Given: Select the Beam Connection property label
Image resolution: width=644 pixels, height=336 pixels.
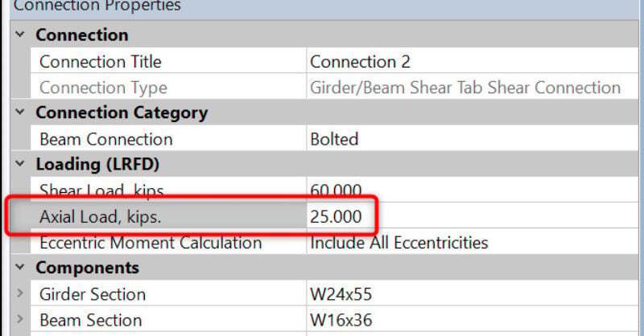Looking at the screenshot, I should click(105, 139).
